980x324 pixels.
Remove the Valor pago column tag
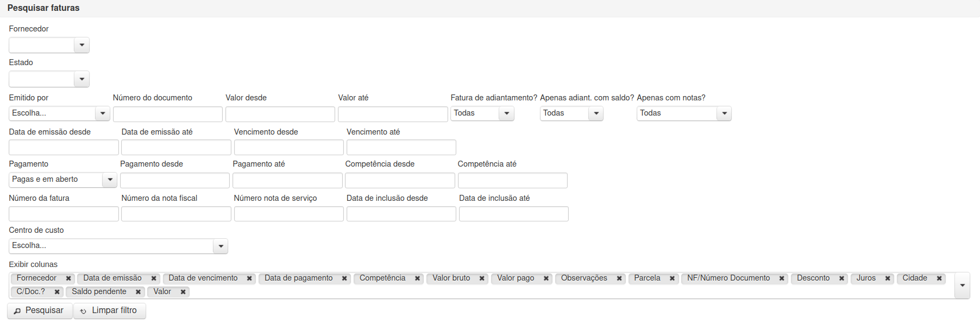[546, 278]
